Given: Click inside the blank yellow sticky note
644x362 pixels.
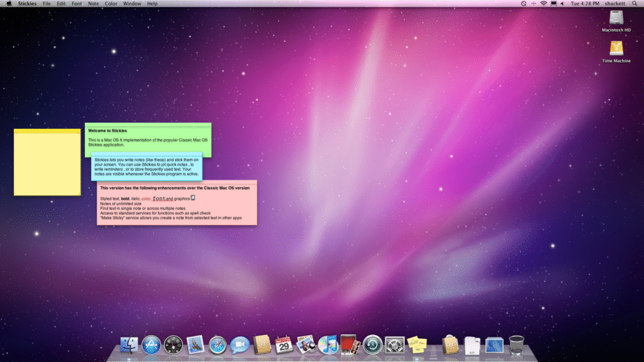Looking at the screenshot, I should coord(47,162).
